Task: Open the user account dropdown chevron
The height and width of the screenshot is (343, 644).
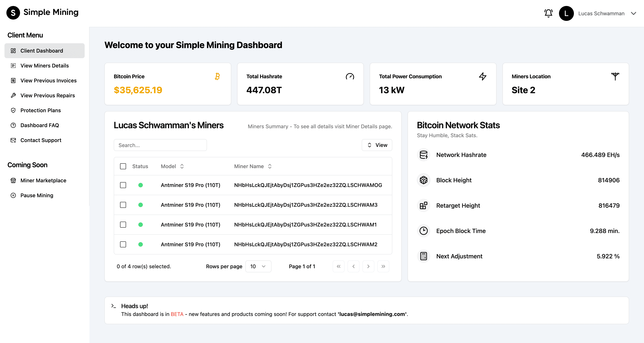Action: [x=634, y=13]
